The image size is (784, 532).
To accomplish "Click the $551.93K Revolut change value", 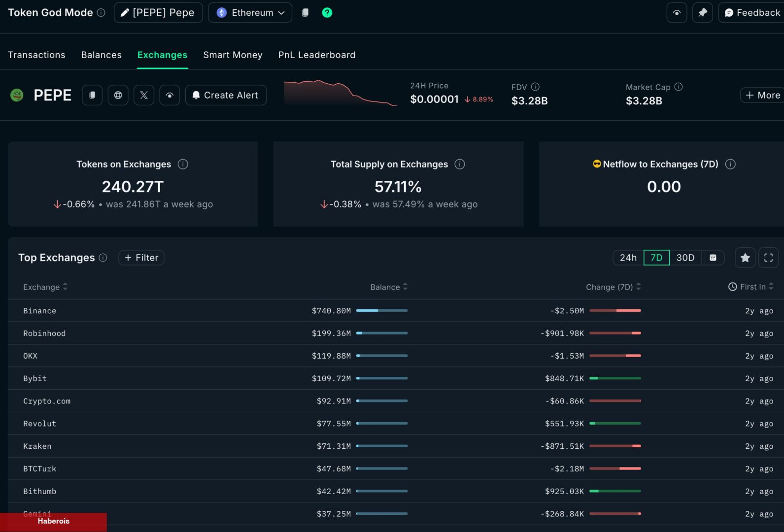I will pos(564,424).
